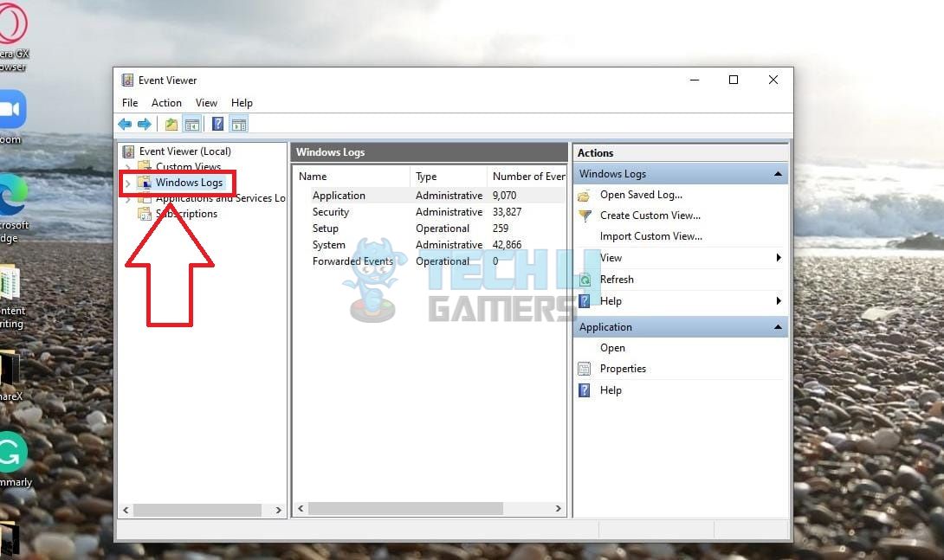Screen dimensions: 944x560
Task: Click the Properties icon in Actions pane
Action: [x=584, y=369]
